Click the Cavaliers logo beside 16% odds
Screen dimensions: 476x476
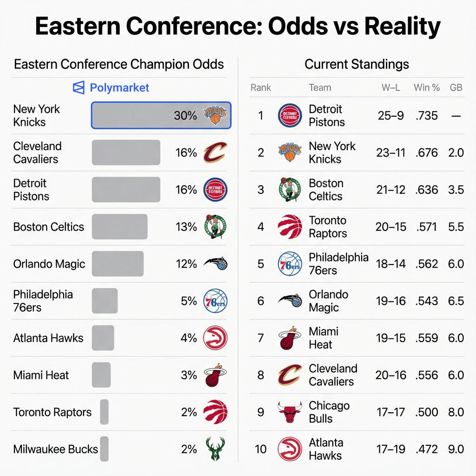coord(215,152)
